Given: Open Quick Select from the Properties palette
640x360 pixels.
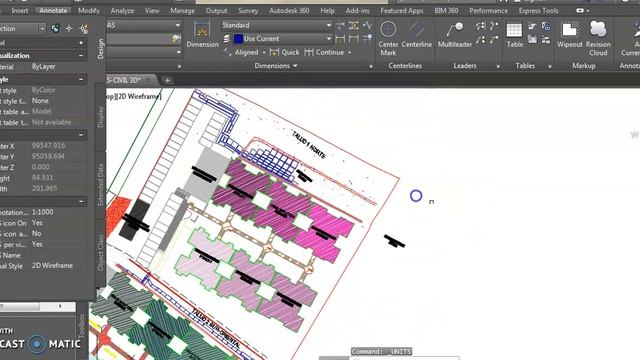Looking at the screenshot, I should pyautogui.click(x=84, y=28).
